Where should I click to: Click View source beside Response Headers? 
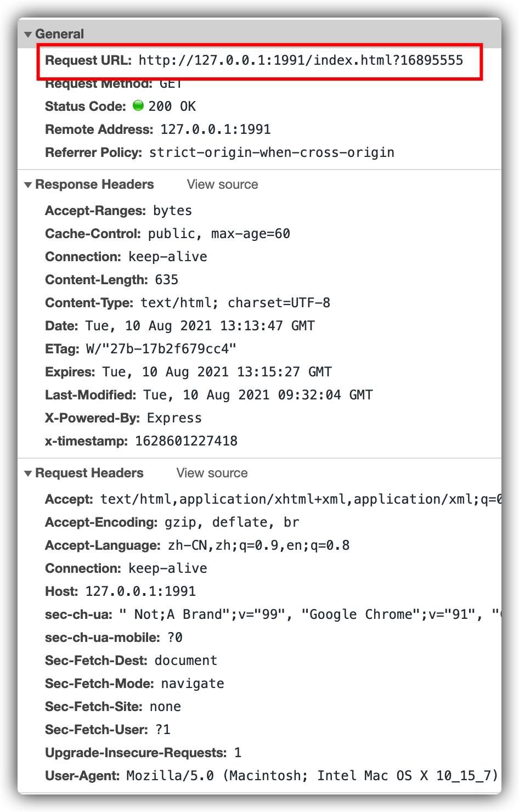pos(222,184)
